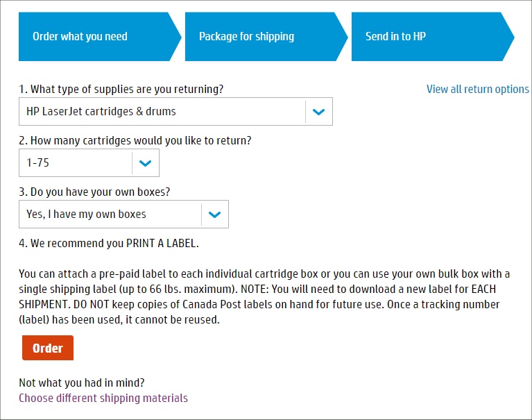Click the 'We recommend you PRINT A LABEL' text

tap(108, 244)
